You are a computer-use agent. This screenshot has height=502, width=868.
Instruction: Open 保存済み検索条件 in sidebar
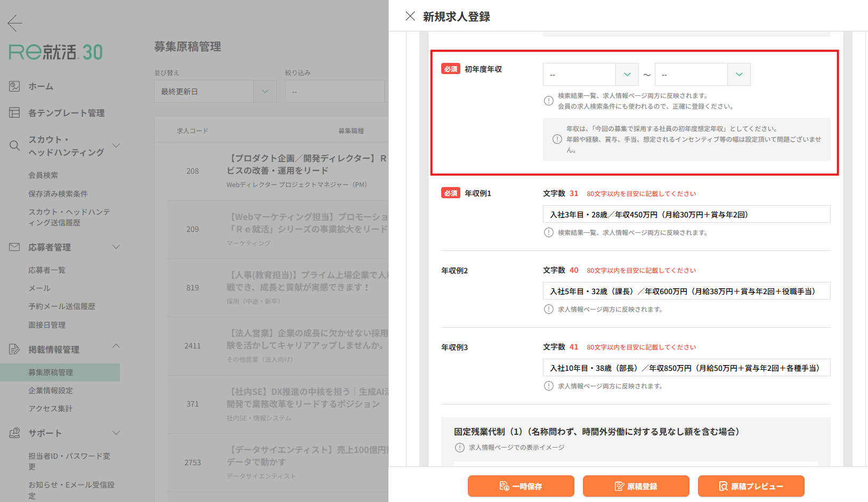(58, 193)
